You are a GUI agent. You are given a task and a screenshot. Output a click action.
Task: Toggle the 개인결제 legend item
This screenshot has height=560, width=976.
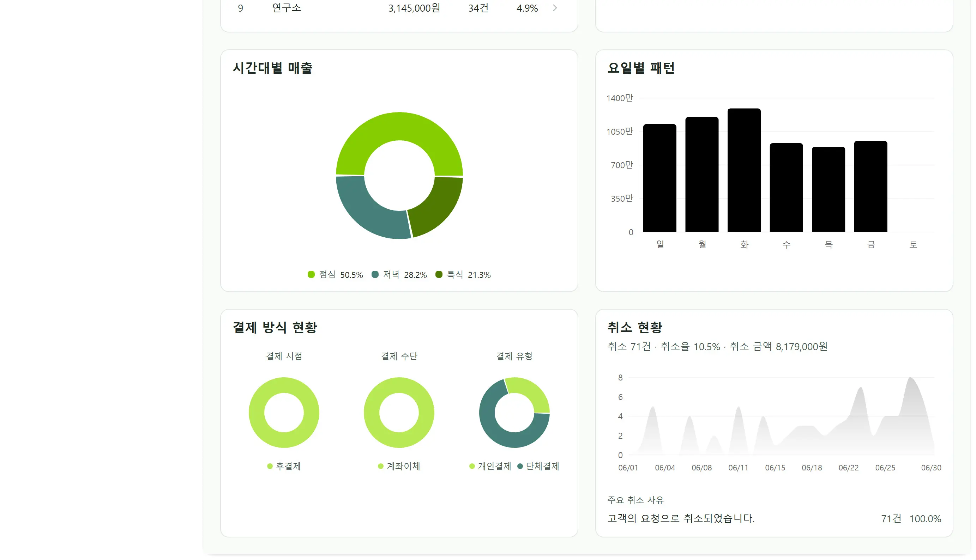coord(490,467)
